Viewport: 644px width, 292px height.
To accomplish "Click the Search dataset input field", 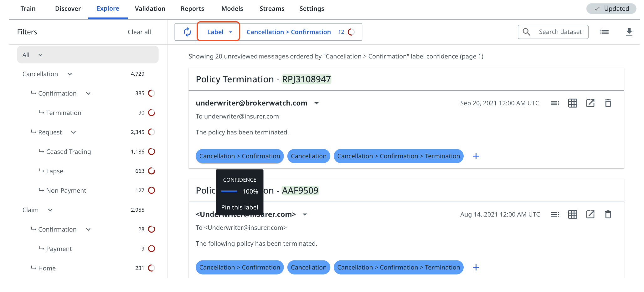I will coord(560,32).
